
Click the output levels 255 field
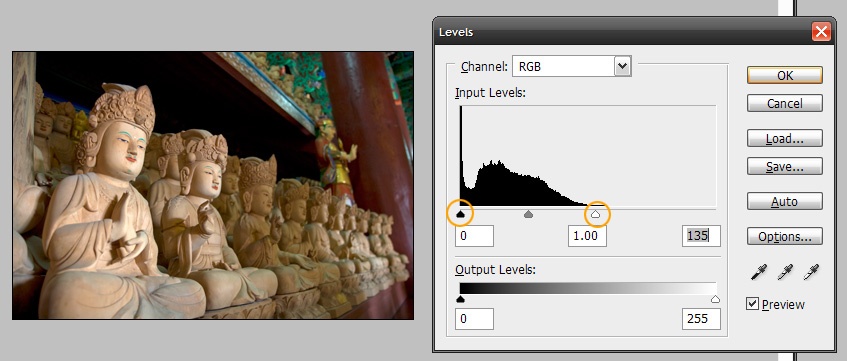[x=701, y=319]
